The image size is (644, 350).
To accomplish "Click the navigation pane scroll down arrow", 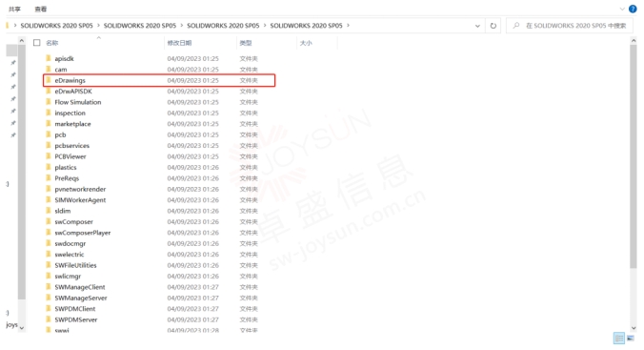I will pyautogui.click(x=22, y=328).
